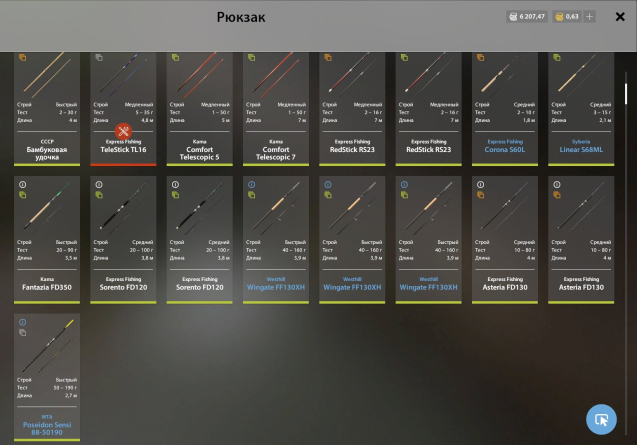Click the orange stack icon on Corona S60L
Image resolution: width=637 pixels, height=445 pixels.
point(481,57)
